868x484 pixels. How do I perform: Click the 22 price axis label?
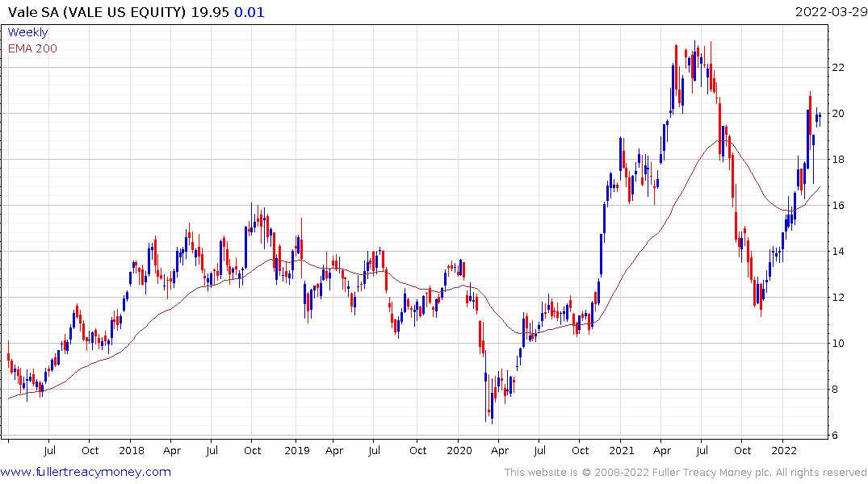tap(838, 68)
